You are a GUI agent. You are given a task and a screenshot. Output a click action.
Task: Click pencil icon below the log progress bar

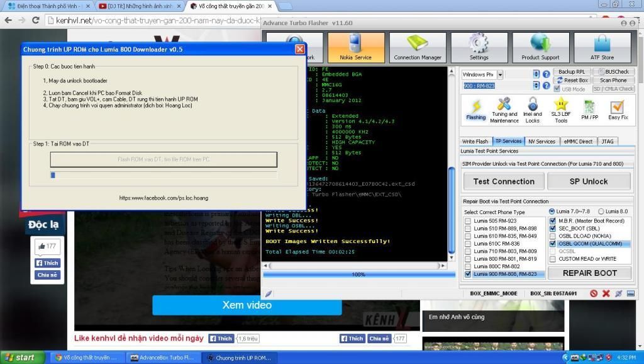(x=268, y=293)
